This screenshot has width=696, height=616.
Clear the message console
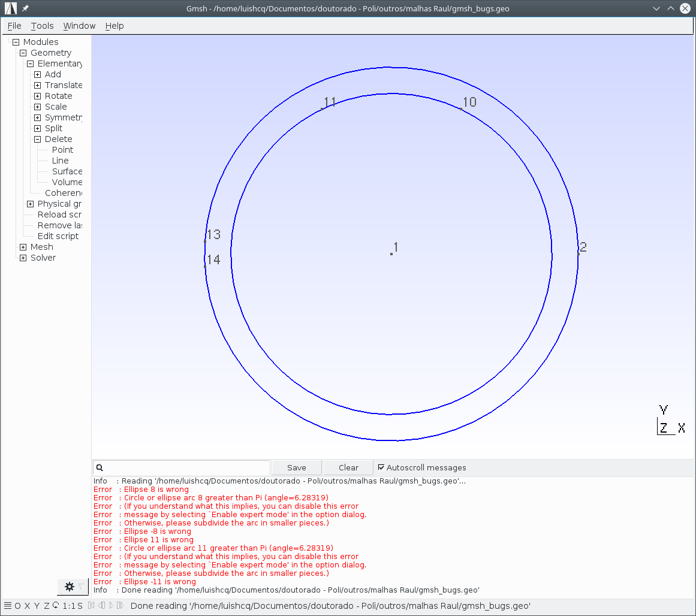click(348, 467)
